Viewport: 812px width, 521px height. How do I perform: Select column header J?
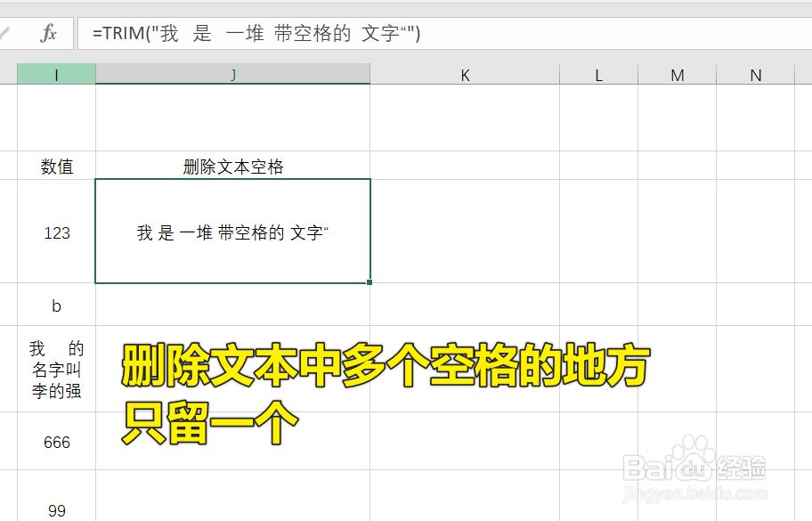231,75
